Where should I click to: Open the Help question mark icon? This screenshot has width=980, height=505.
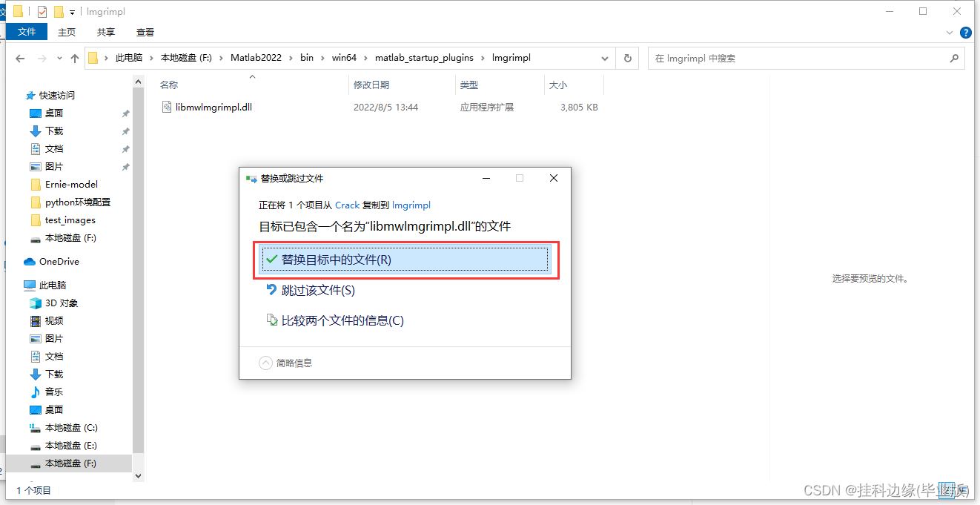tap(965, 33)
